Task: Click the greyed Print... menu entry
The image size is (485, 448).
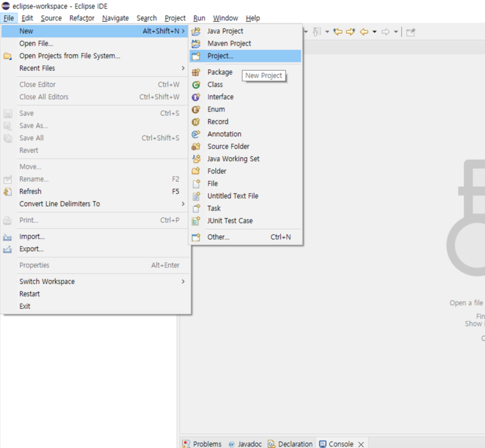Action: [95, 220]
